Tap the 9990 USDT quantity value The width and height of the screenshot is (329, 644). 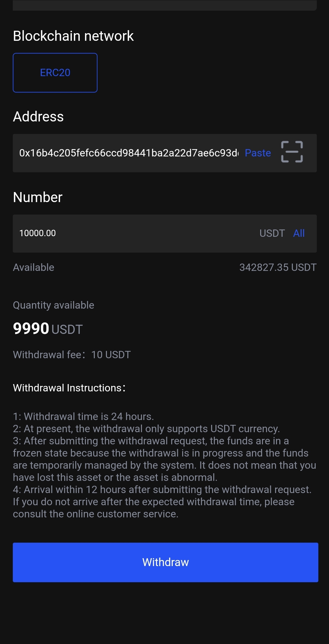(48, 329)
